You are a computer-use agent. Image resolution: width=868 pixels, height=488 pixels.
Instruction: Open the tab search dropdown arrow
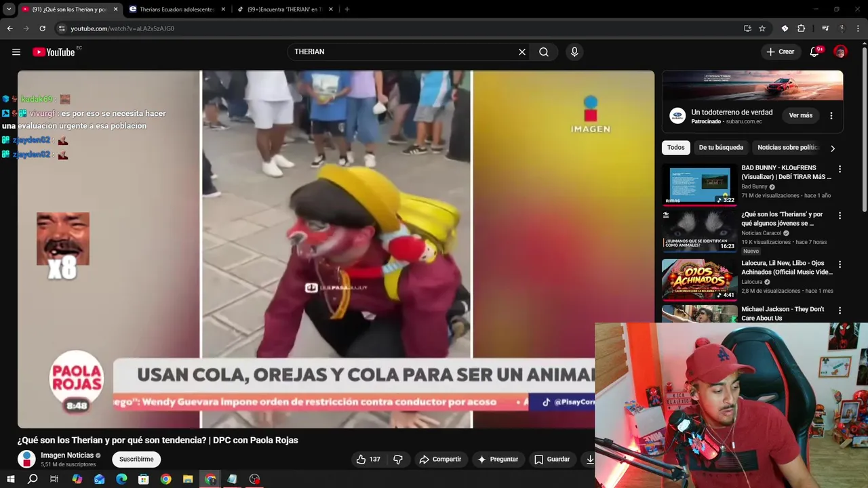click(9, 9)
